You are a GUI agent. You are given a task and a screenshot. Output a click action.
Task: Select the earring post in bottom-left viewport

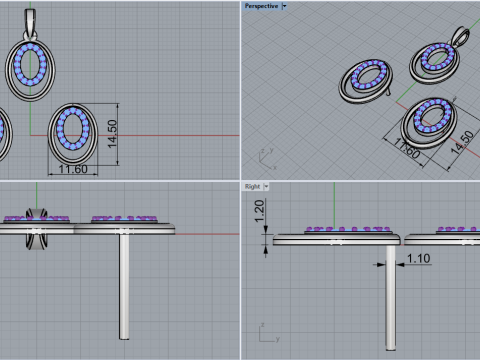(124, 287)
